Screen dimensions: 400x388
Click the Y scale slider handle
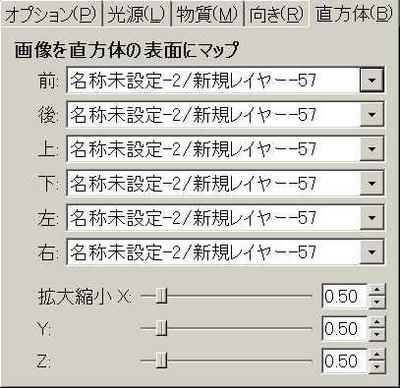(162, 328)
